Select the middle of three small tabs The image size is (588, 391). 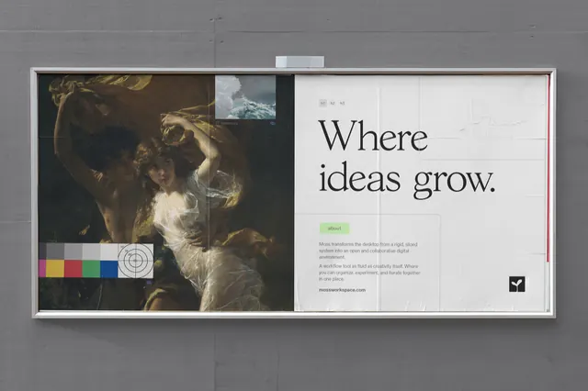(333, 103)
